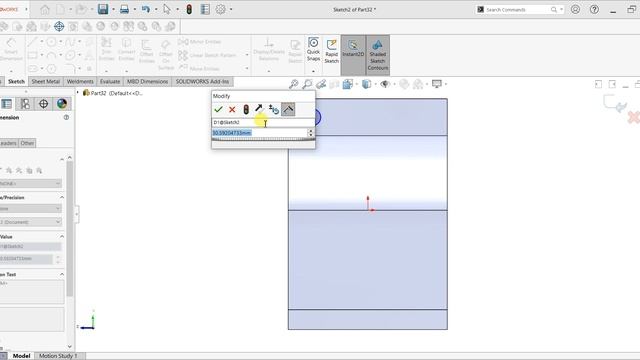Expand Part32 tree node in flyout
Image resolution: width=640 pixels, height=360 pixels.
tap(78, 93)
